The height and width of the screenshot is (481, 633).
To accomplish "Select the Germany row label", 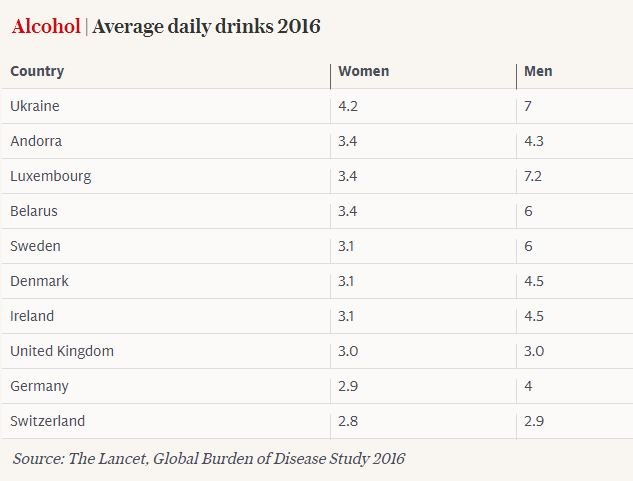I will point(38,386).
